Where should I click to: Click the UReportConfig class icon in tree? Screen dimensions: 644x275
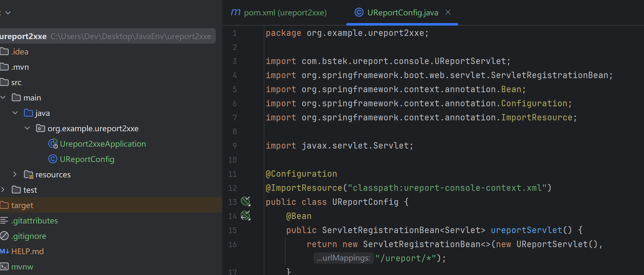click(53, 159)
